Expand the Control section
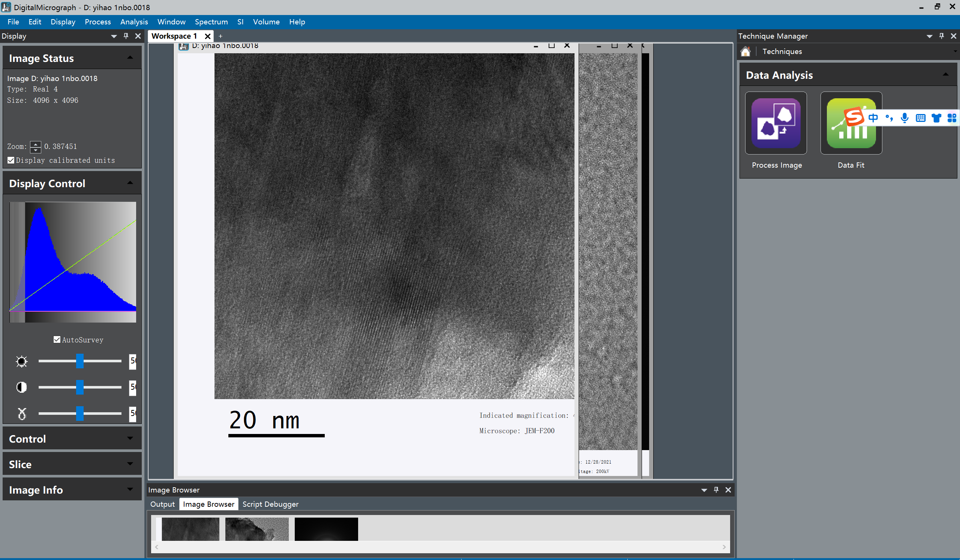 72,439
